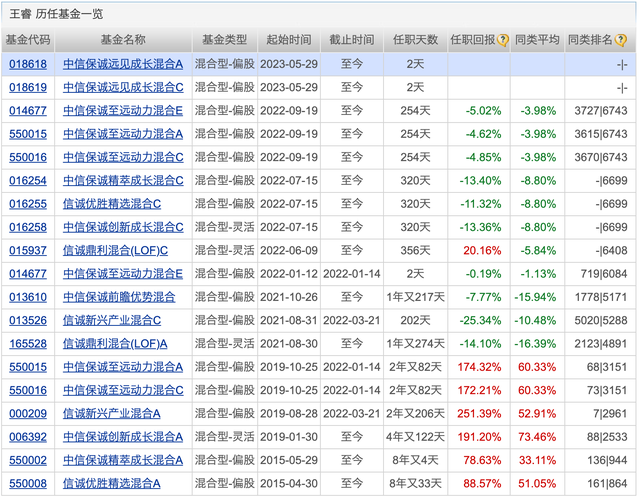This screenshot has height=499, width=640.
Task: Open fund code link 016254
Action: coord(28,180)
